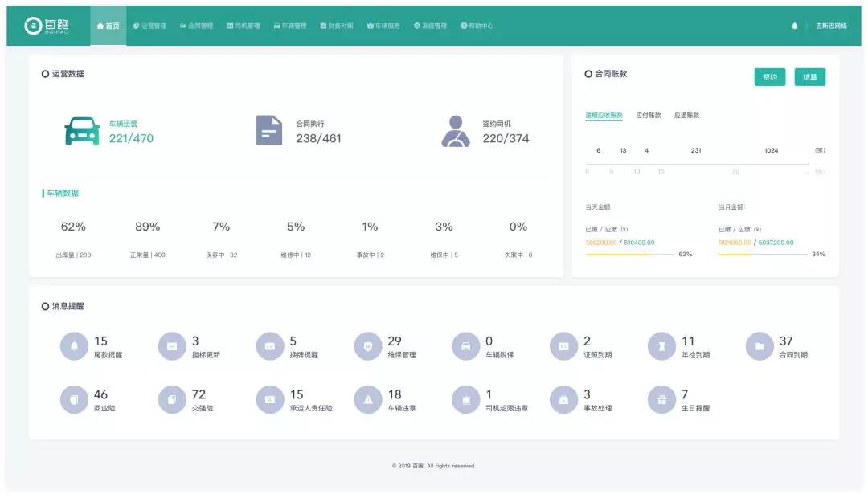The width and height of the screenshot is (868, 494).
Task: Click the 巴斯巴网络 account name
Action: [831, 26]
